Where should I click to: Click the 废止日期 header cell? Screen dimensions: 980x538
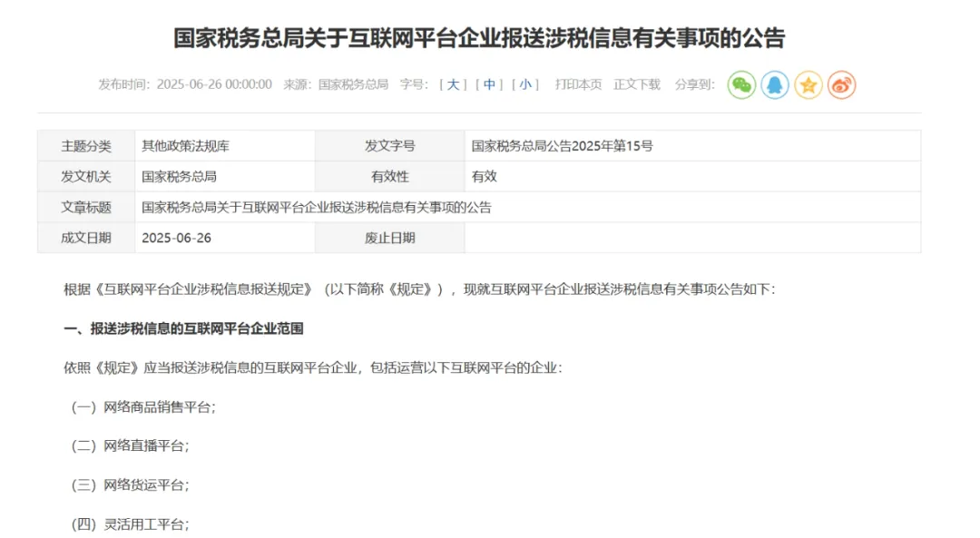(390, 238)
